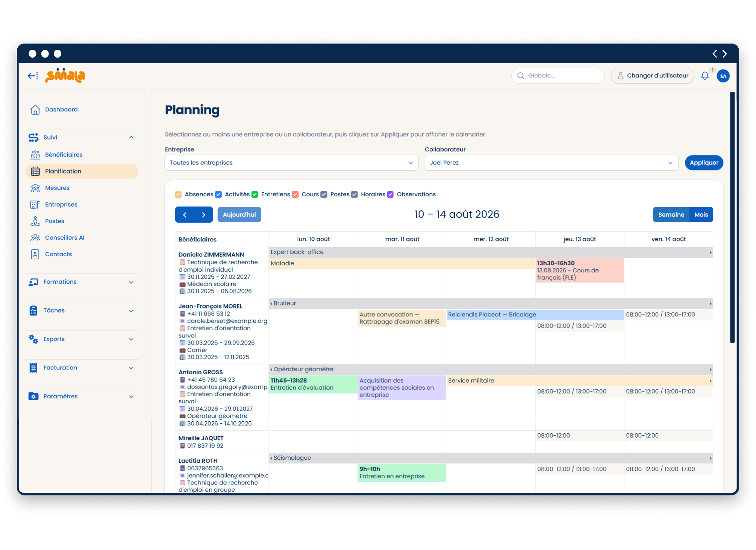This screenshot has width=756, height=550.
Task: Toggle the Absences checkbox
Action: [x=178, y=194]
